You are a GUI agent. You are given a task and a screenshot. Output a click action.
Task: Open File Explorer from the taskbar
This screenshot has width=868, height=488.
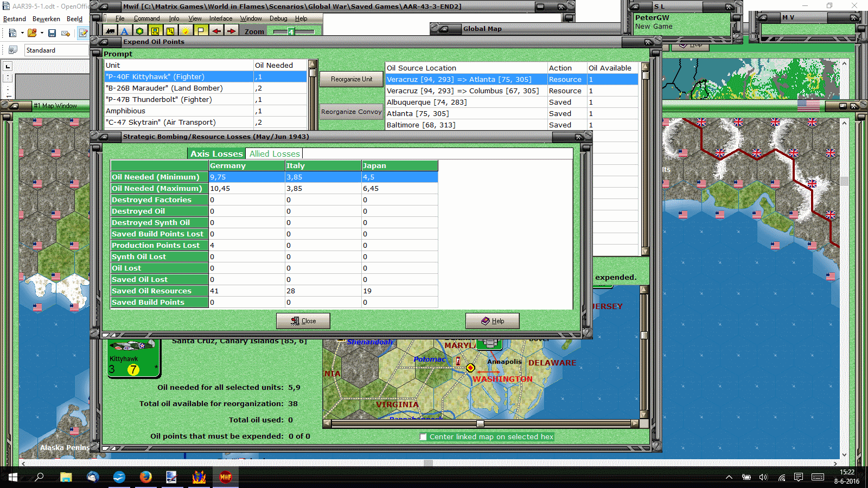pyautogui.click(x=66, y=477)
